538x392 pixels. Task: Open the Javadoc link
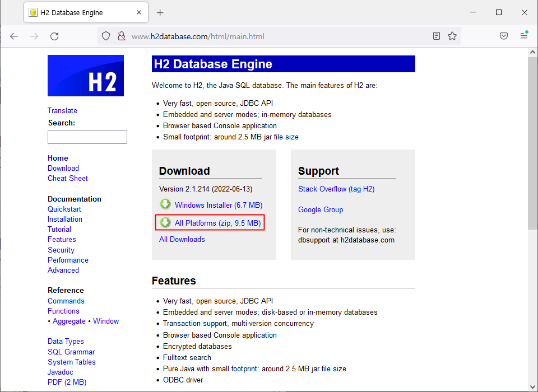61,372
